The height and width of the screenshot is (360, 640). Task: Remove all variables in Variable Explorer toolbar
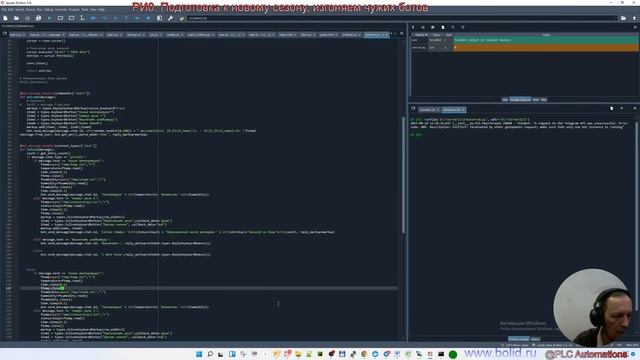pyautogui.click(x=443, y=27)
